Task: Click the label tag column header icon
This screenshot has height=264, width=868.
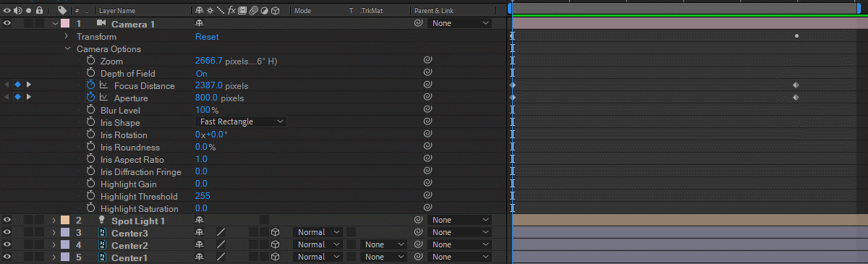Action: point(62,11)
